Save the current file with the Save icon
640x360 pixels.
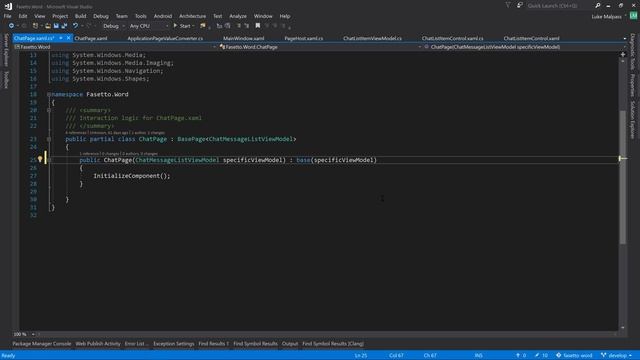(56, 26)
